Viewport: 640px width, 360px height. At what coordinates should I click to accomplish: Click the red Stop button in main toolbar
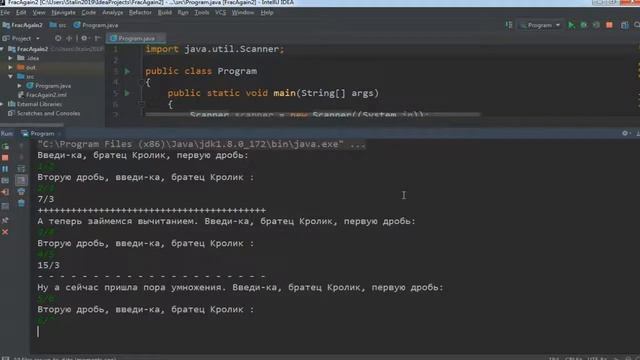[609, 25]
